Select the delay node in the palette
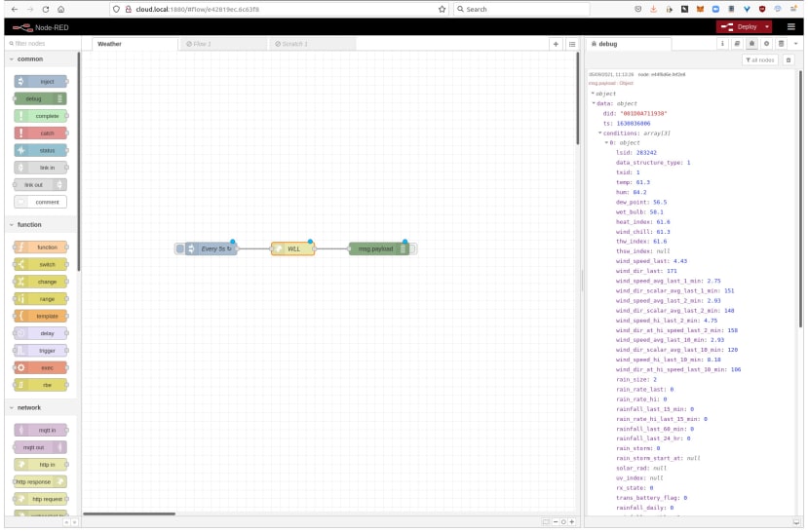 coord(41,333)
